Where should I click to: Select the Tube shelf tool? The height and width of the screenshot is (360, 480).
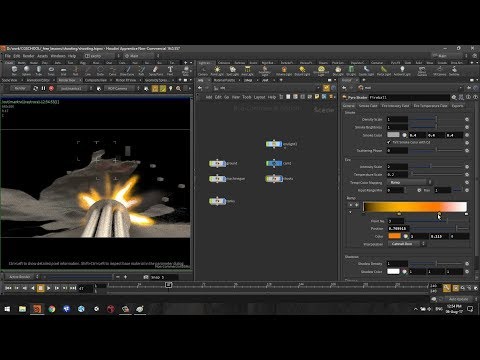coord(39,71)
